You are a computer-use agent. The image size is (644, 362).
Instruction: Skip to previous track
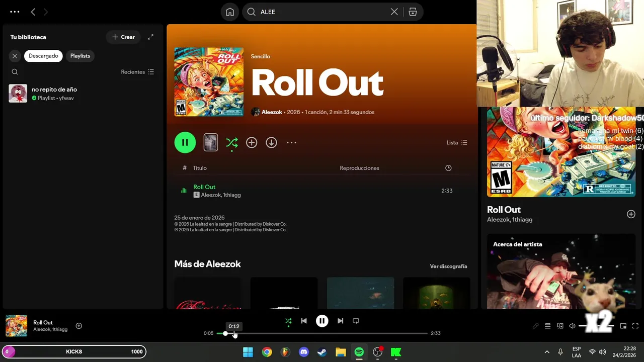point(304,321)
